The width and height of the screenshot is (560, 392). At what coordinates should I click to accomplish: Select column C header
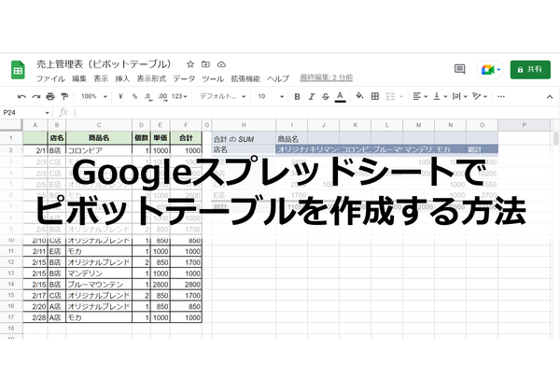coord(99,125)
